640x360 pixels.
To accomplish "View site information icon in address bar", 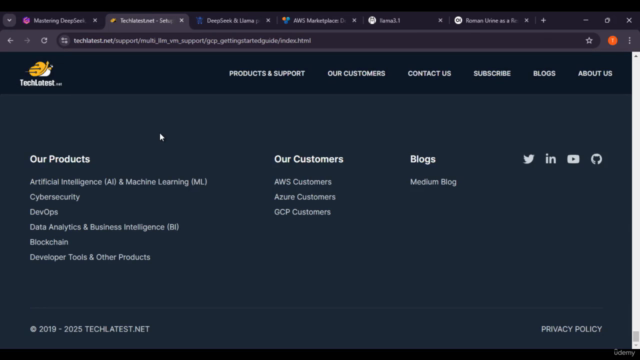I will click(64, 40).
